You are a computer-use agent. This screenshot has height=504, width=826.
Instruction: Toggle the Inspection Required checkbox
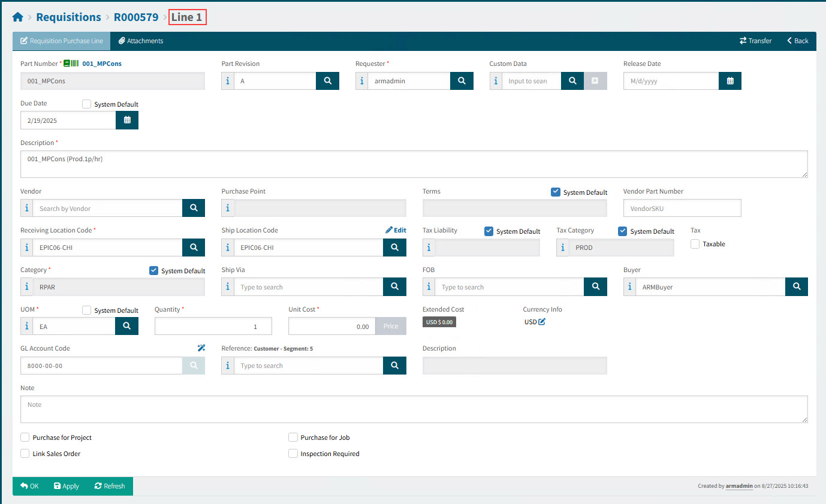click(293, 454)
